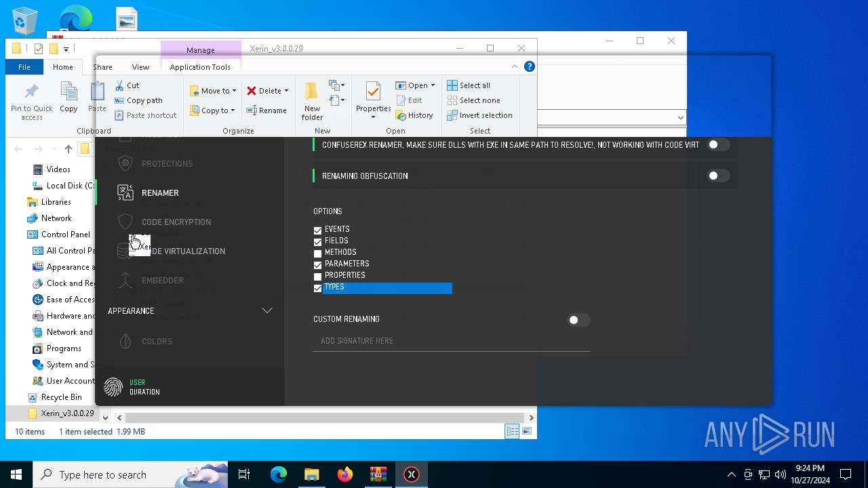868x488 pixels.
Task: Switch to the Share ribbon tab
Action: [102, 66]
